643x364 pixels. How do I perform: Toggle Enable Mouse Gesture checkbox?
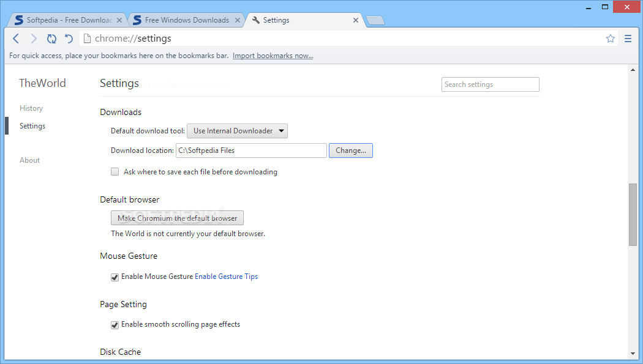click(x=115, y=277)
